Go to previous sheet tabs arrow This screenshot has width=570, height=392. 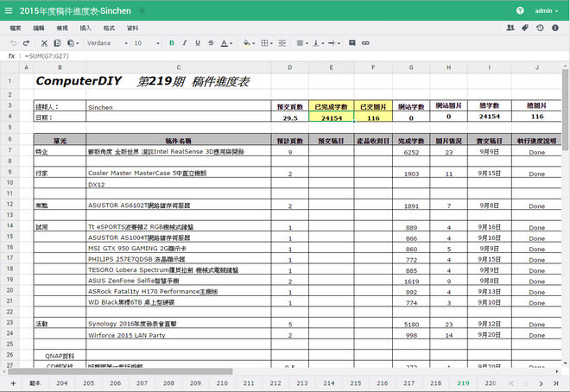click(526, 383)
